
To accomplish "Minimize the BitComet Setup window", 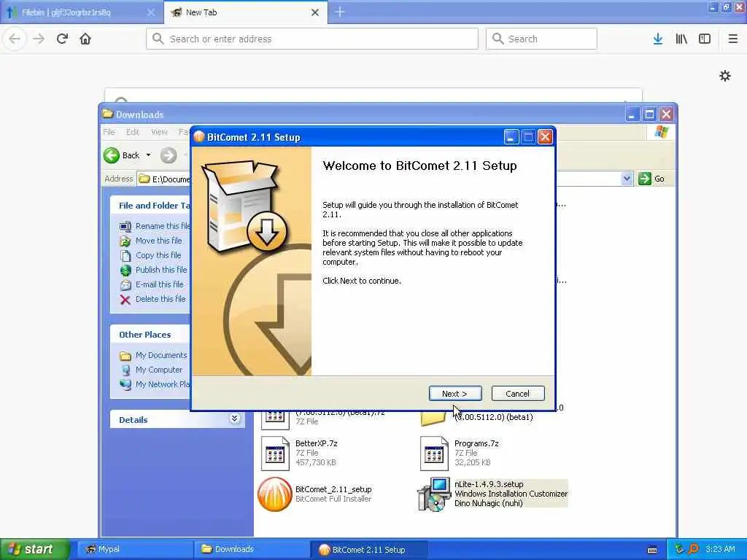I will coord(511,137).
